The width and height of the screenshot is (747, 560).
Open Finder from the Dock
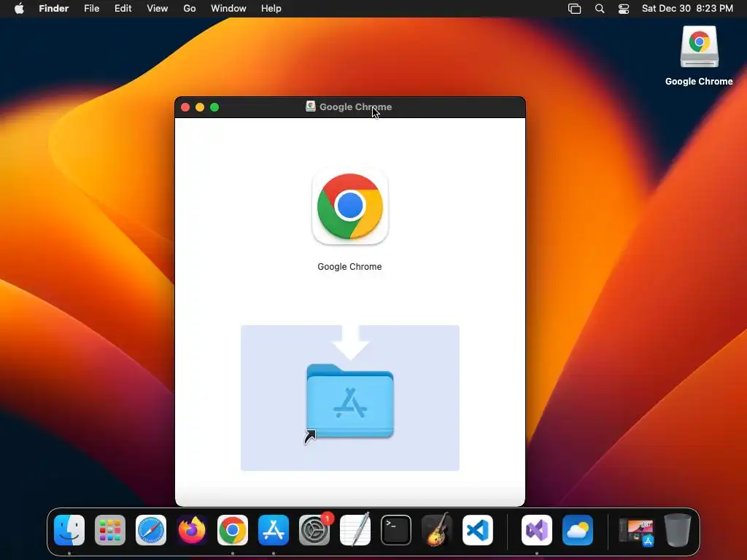(69, 530)
